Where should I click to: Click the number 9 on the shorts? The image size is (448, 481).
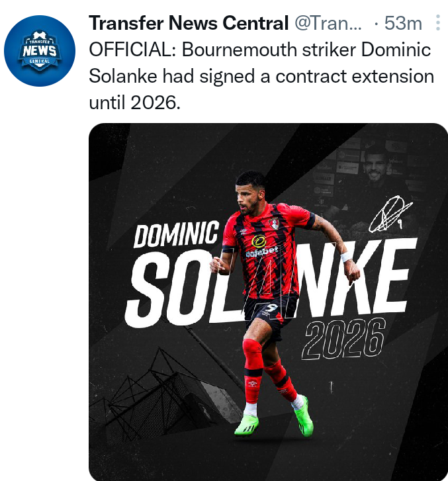271,308
